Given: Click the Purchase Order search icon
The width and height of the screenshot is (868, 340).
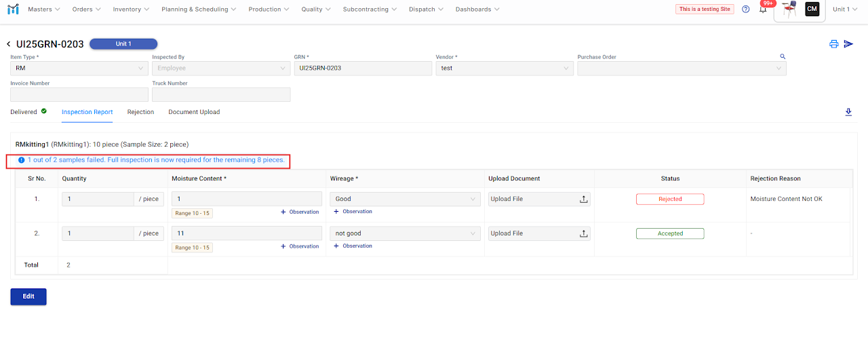Looking at the screenshot, I should [783, 57].
